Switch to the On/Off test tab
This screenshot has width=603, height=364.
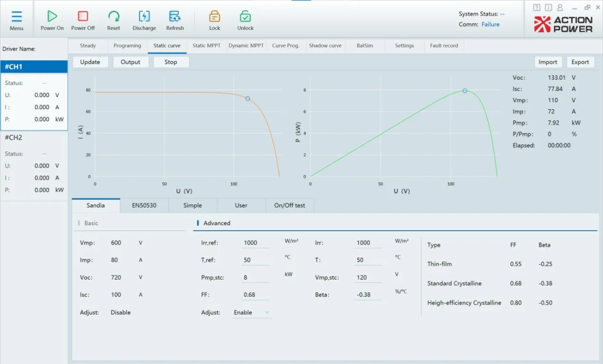290,205
